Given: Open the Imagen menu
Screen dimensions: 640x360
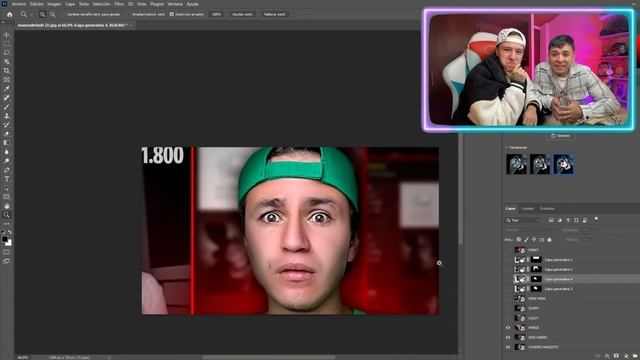Looking at the screenshot, I should click(x=54, y=4).
